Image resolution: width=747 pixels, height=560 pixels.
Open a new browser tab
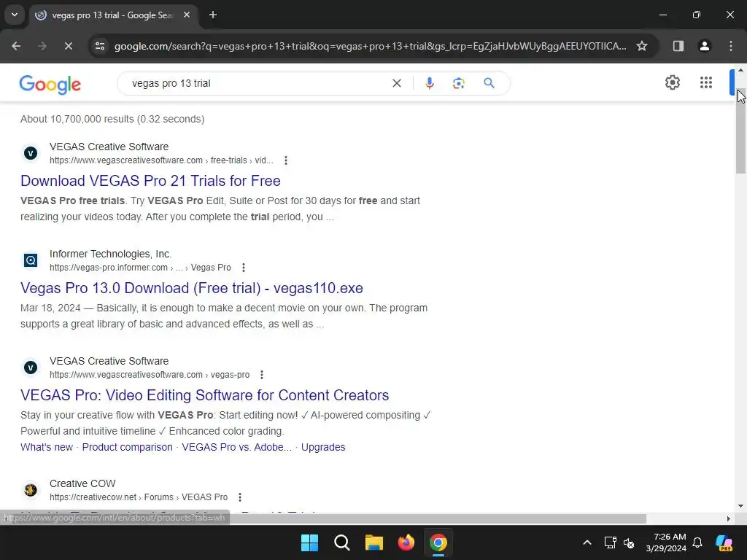(x=213, y=15)
